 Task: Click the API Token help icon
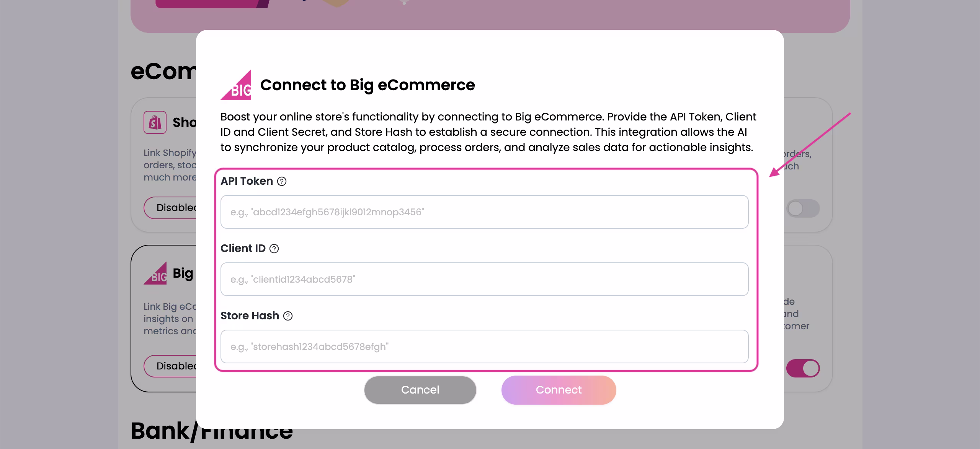point(282,181)
